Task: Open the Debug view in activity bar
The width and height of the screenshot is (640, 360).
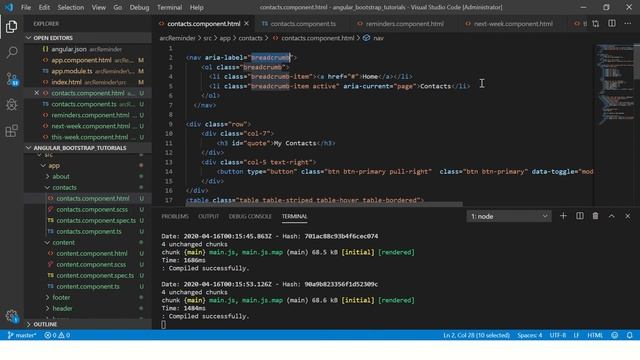Action: [x=11, y=105]
